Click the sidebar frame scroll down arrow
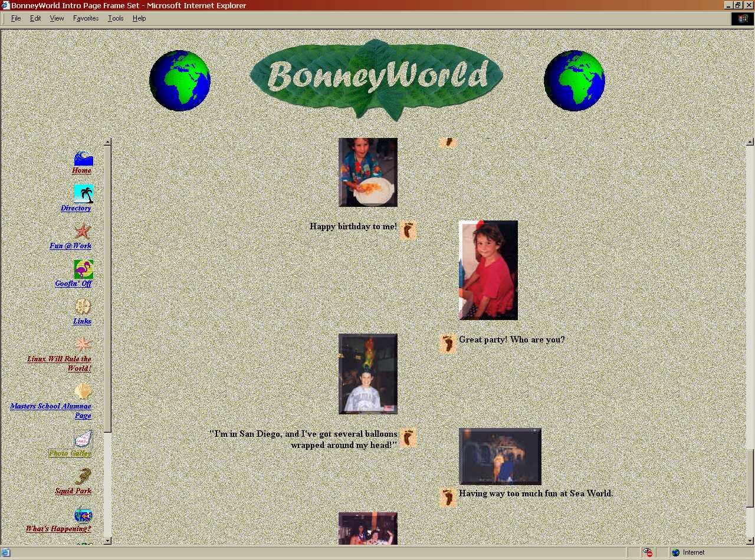The height and width of the screenshot is (560, 755). [x=107, y=541]
